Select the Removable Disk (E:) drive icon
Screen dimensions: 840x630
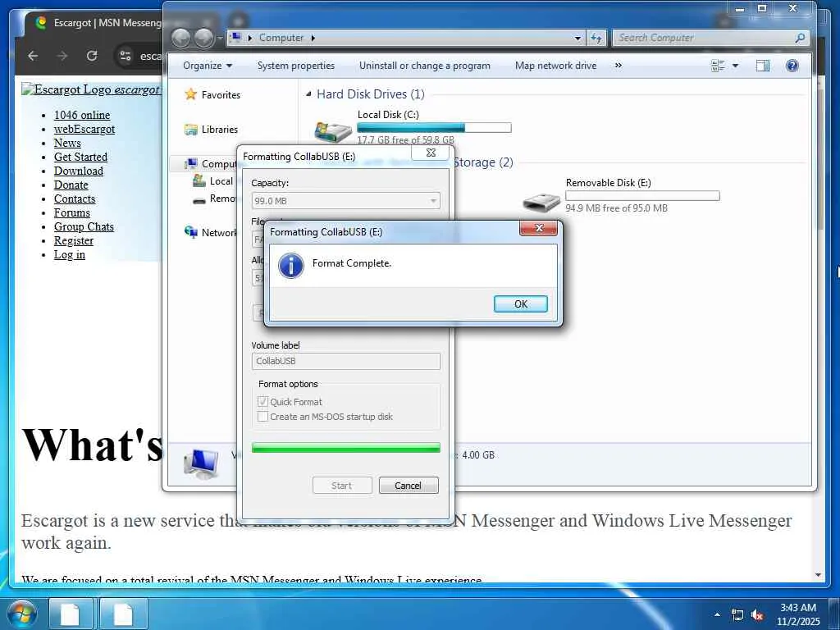541,203
